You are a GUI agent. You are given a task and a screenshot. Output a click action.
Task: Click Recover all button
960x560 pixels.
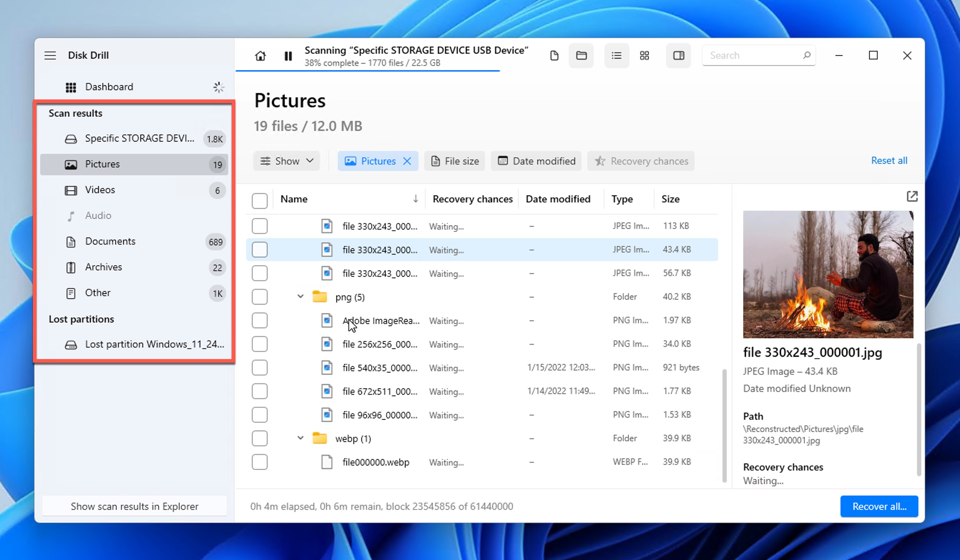(x=879, y=506)
